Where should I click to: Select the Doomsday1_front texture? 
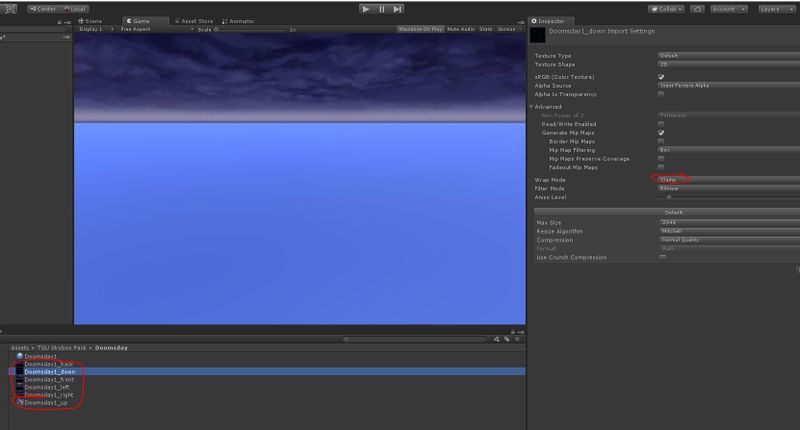click(49, 380)
